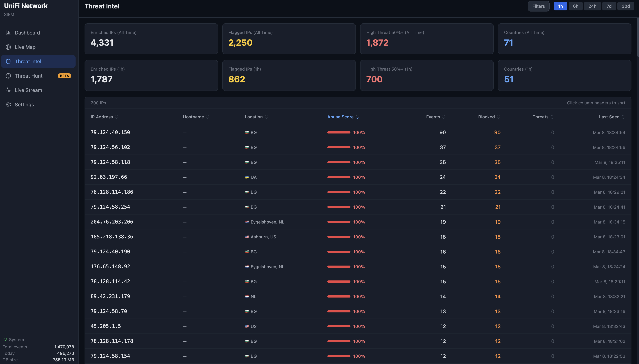Click the Abuse Score sort arrow
The width and height of the screenshot is (639, 364).
(x=357, y=117)
